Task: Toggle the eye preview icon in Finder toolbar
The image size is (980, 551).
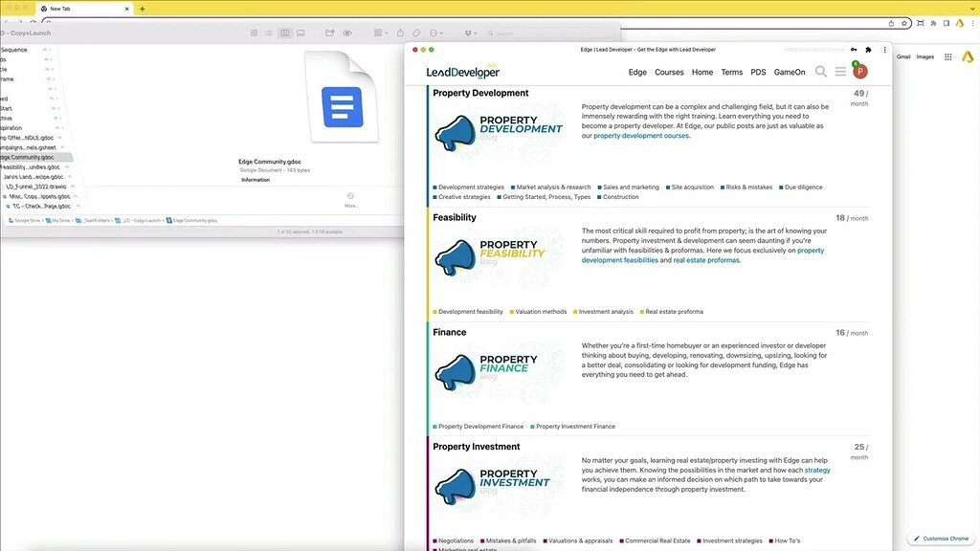Action: [x=346, y=33]
